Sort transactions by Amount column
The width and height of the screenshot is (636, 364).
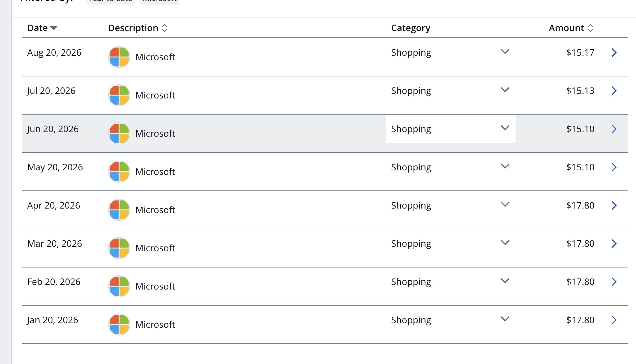pyautogui.click(x=571, y=28)
